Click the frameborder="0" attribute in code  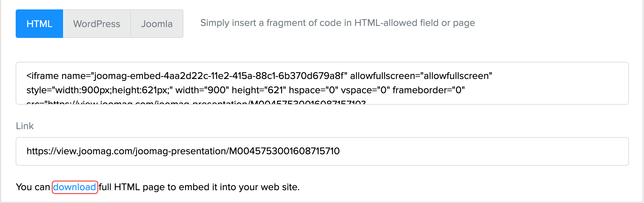pos(428,90)
